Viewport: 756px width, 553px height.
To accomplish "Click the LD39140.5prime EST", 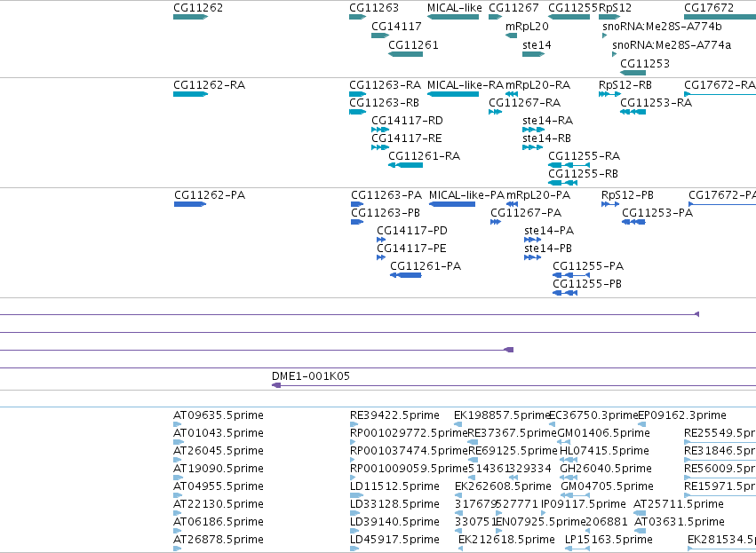I will [x=354, y=532].
